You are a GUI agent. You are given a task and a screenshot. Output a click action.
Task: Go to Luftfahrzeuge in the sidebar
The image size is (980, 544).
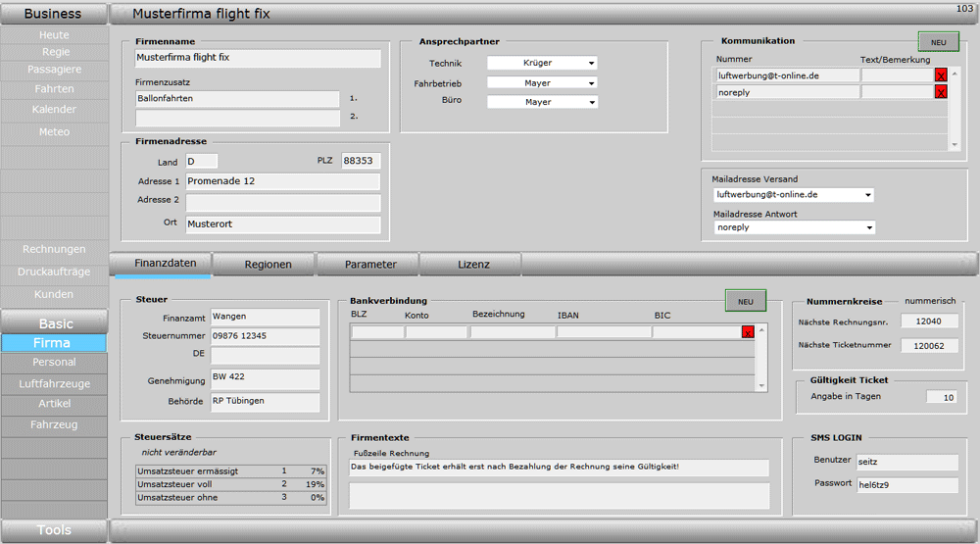coord(54,383)
